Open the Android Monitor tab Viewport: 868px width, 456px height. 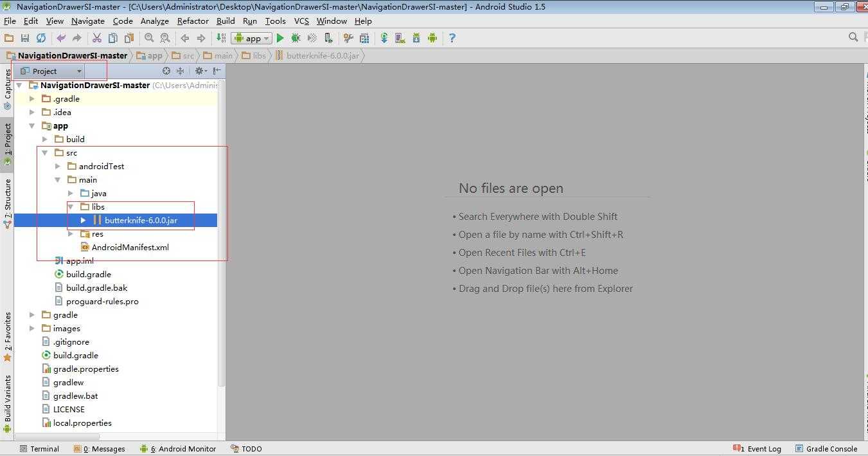coord(178,448)
